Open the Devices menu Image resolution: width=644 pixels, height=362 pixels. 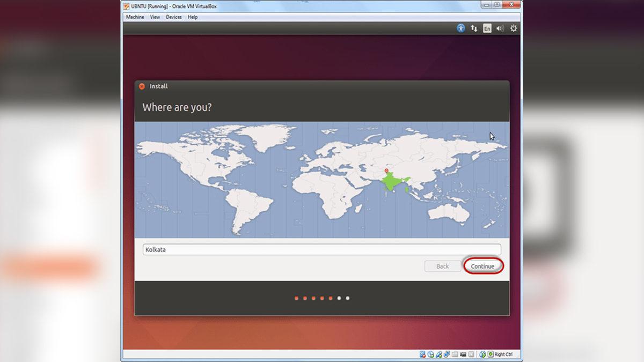173,17
